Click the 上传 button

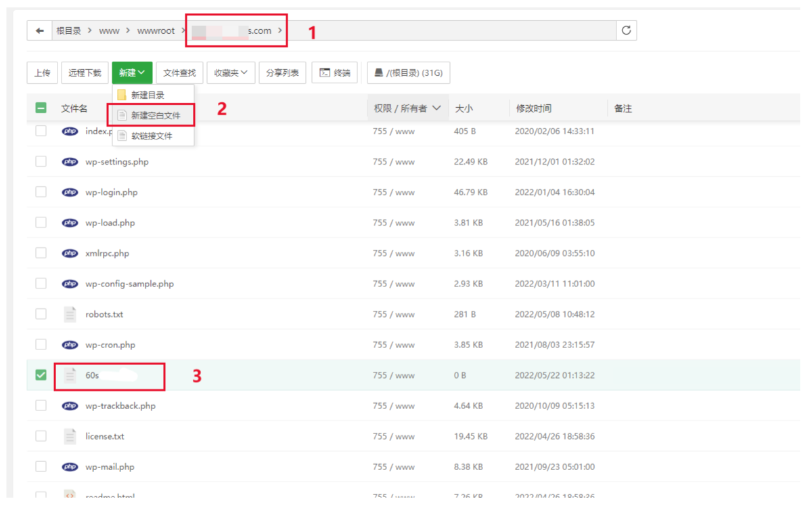click(x=42, y=73)
